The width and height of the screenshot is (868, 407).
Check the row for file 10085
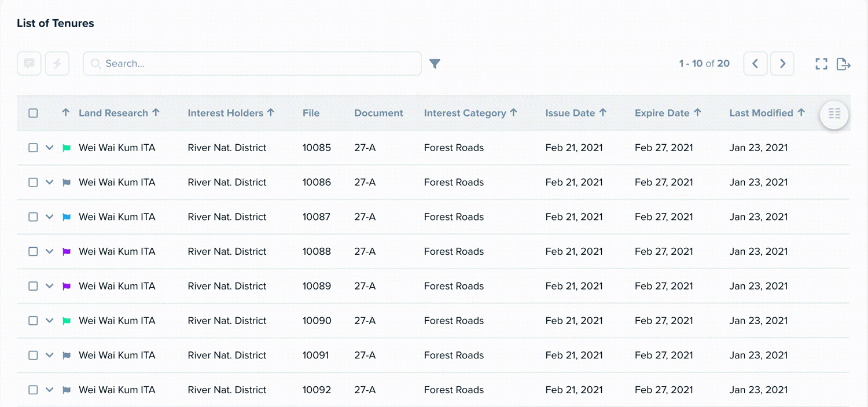(x=33, y=148)
